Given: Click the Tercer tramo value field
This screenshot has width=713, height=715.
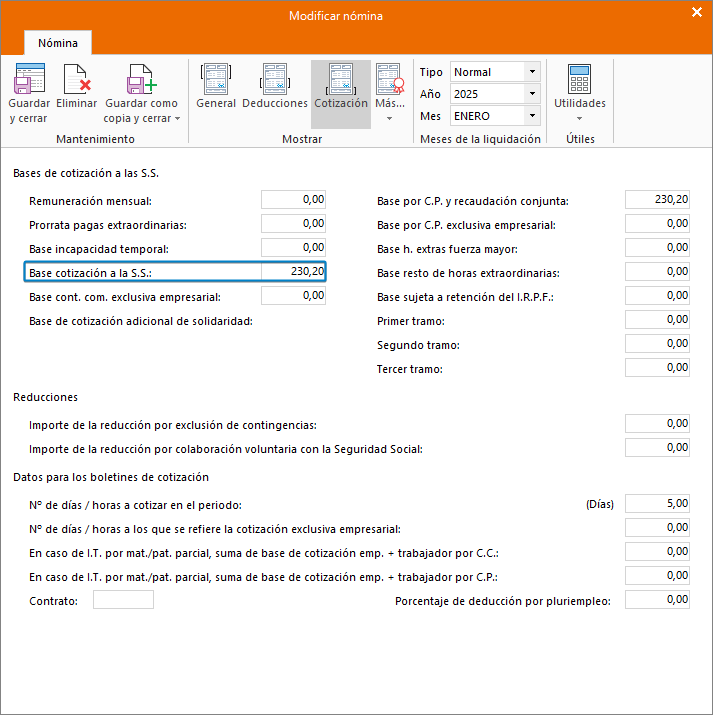Looking at the screenshot, I should coord(657,368).
